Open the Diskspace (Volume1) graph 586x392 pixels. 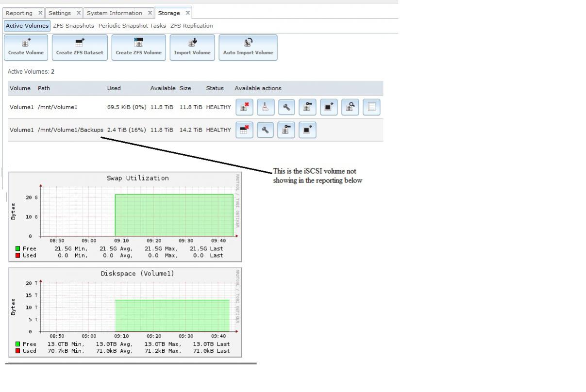[125, 312]
